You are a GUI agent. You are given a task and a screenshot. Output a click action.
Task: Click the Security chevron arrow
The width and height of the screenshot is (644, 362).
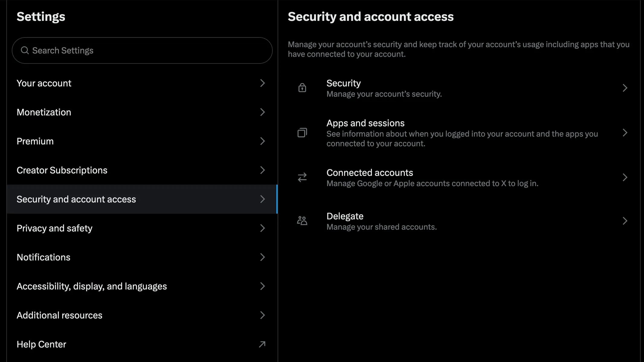click(x=625, y=88)
